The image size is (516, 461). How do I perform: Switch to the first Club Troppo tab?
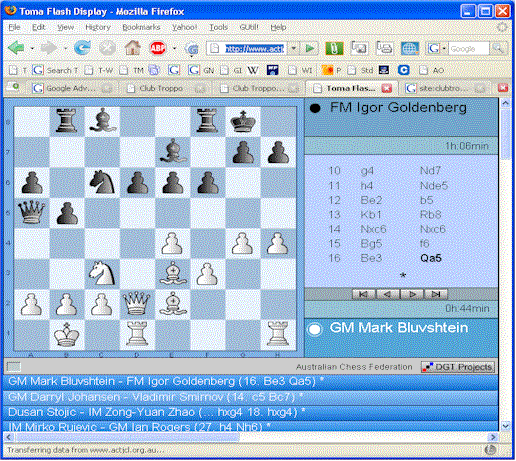[166, 88]
